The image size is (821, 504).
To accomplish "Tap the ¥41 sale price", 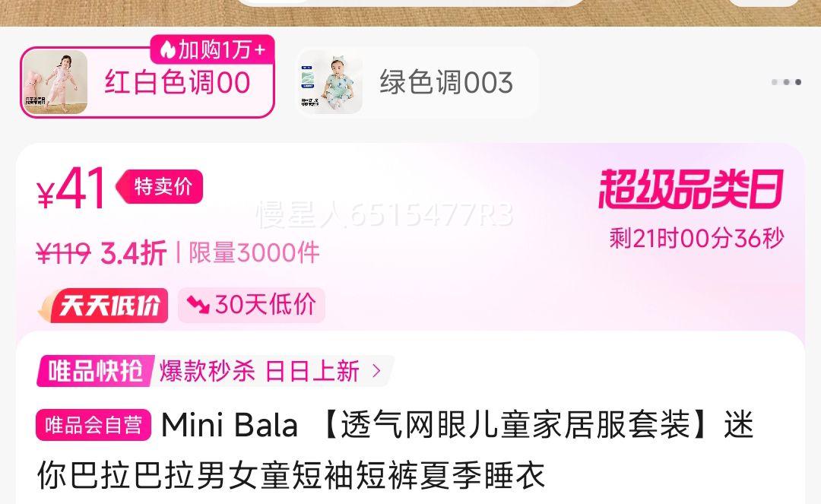I will pyautogui.click(x=71, y=189).
